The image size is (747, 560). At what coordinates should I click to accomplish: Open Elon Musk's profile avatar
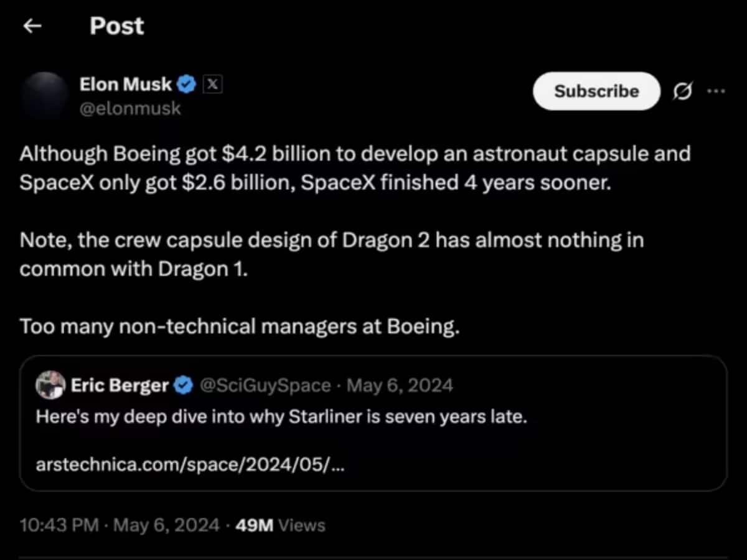click(44, 96)
